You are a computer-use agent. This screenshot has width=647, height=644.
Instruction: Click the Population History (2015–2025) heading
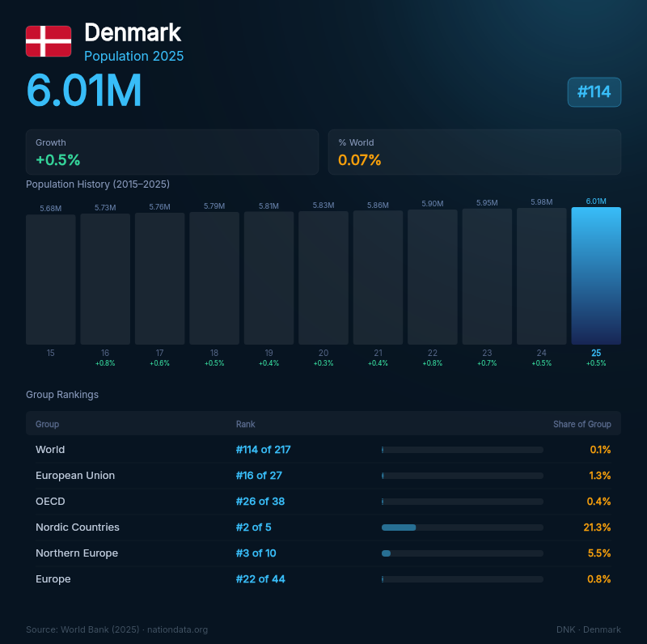coord(98,184)
